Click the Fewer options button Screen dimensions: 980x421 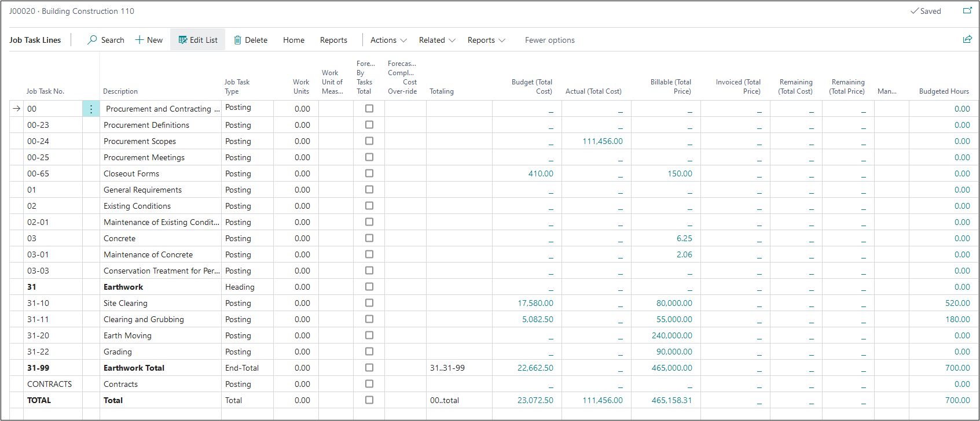click(x=549, y=40)
